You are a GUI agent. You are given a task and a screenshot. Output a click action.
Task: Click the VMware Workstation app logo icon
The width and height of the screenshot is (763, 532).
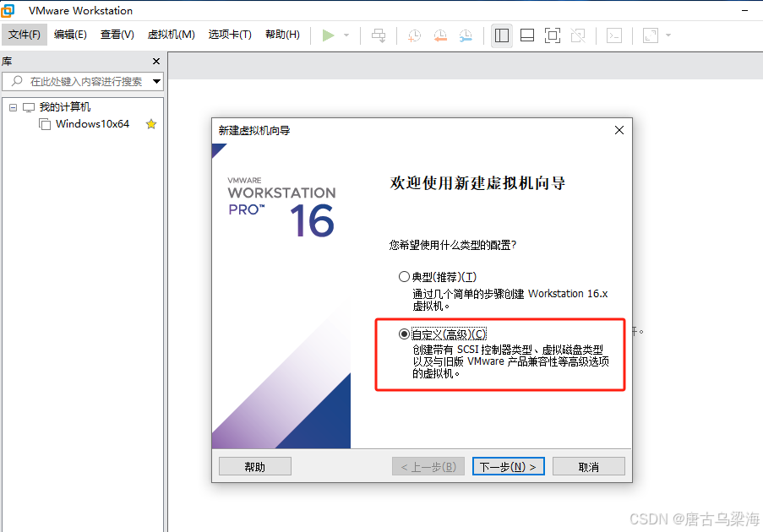(x=8, y=10)
